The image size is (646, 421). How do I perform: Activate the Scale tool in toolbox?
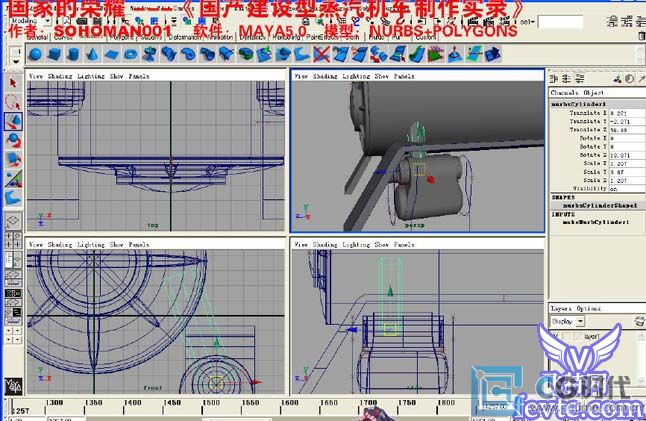[x=13, y=159]
